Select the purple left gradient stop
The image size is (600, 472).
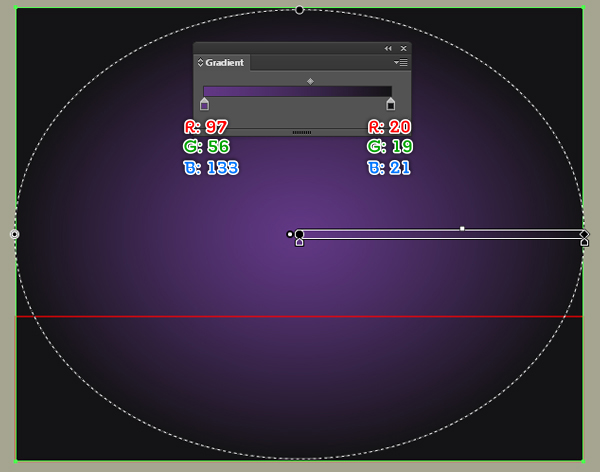click(x=204, y=104)
